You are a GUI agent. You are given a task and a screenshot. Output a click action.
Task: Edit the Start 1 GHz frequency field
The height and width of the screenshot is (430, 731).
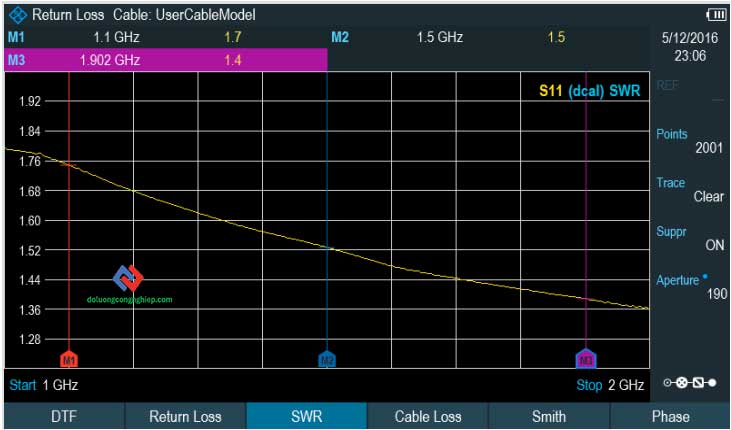pyautogui.click(x=44, y=385)
